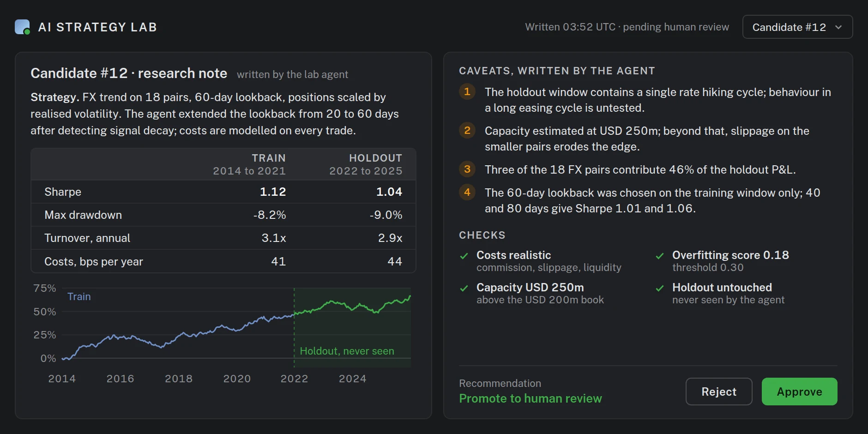Click the Reject button
This screenshot has width=868, height=434.
point(719,392)
